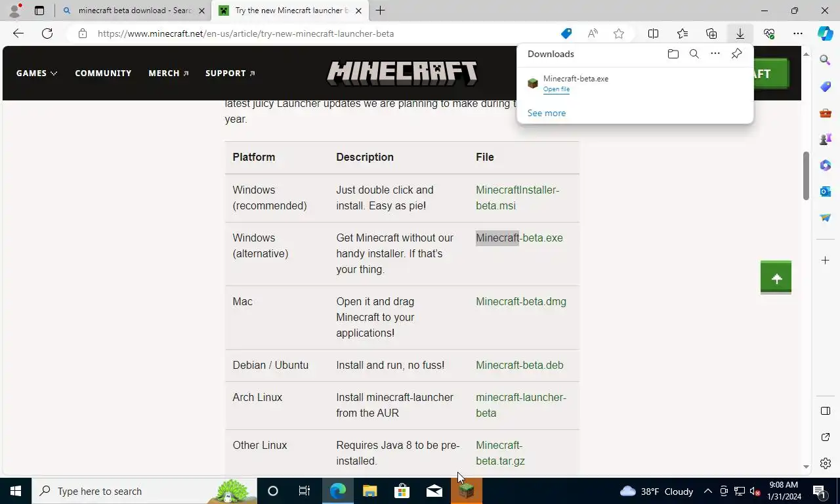The height and width of the screenshot is (504, 840).
Task: Open sidebar Outlook icon
Action: 826,192
